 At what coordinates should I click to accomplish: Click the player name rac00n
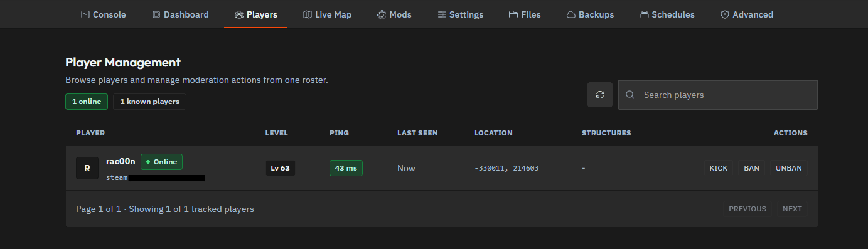121,161
